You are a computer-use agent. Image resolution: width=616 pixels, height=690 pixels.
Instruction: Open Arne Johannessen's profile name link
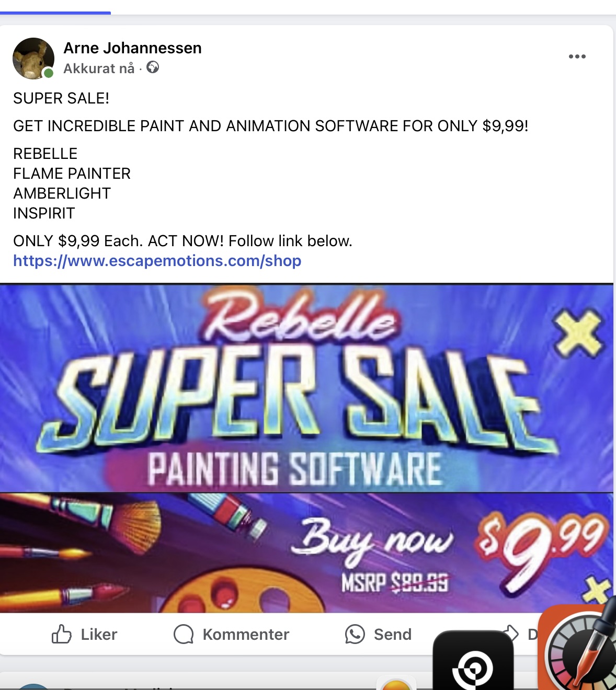[132, 48]
